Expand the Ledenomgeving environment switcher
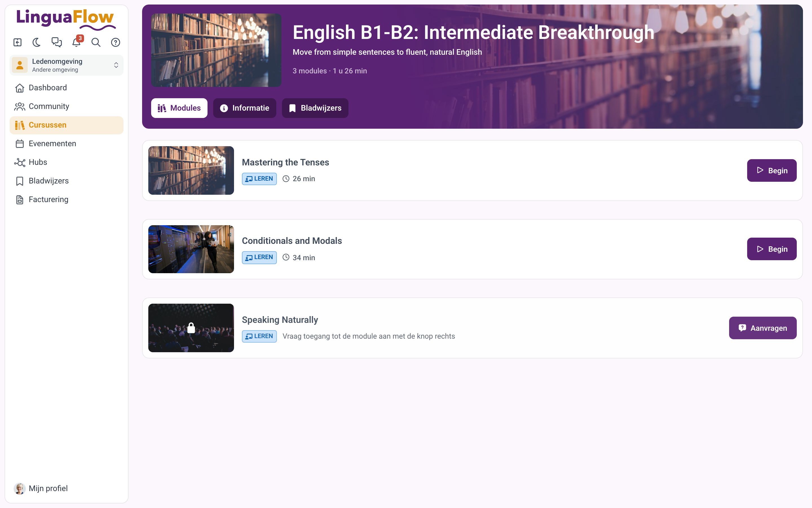This screenshot has width=812, height=508. (67, 65)
